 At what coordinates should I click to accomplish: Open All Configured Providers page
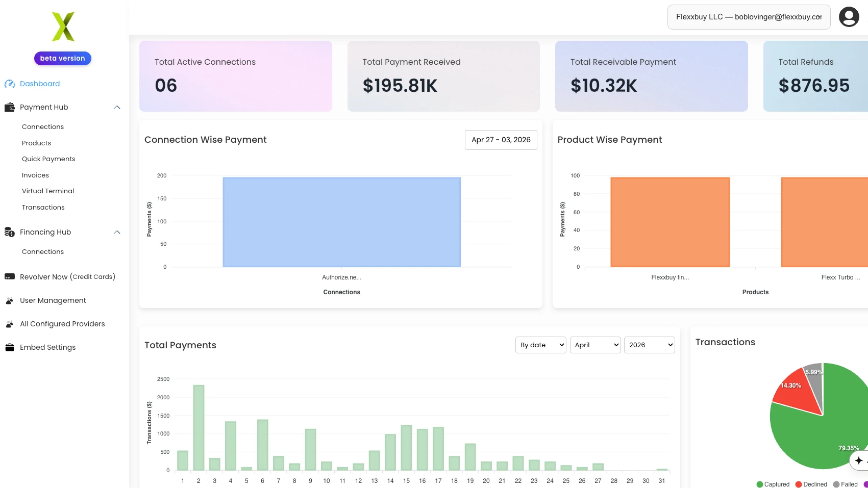tap(62, 324)
